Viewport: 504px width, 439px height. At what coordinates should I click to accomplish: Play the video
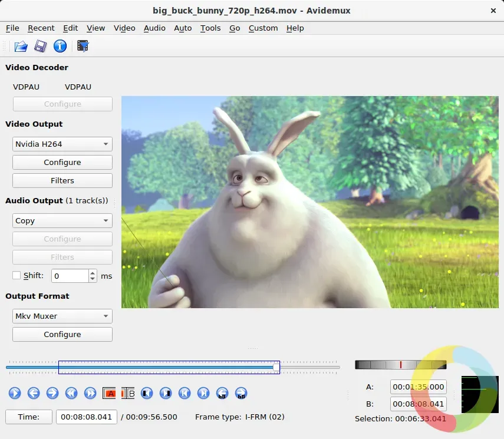(x=15, y=393)
